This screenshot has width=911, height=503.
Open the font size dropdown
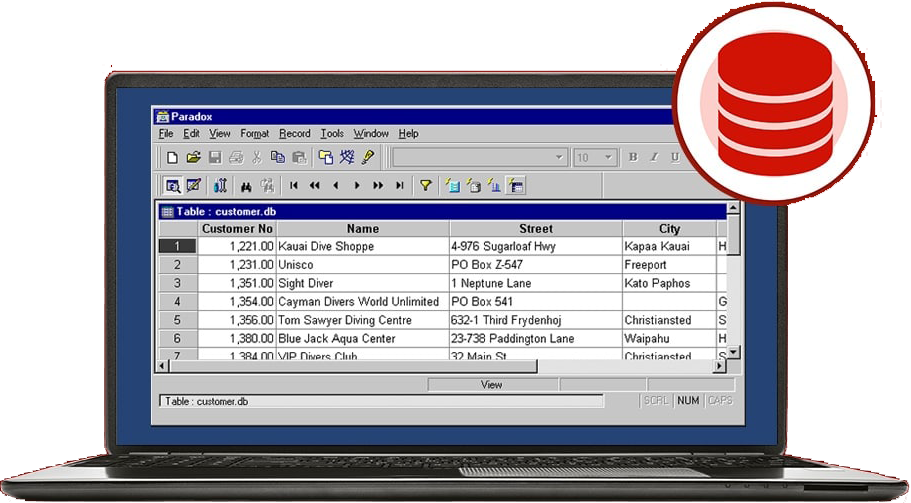click(610, 157)
